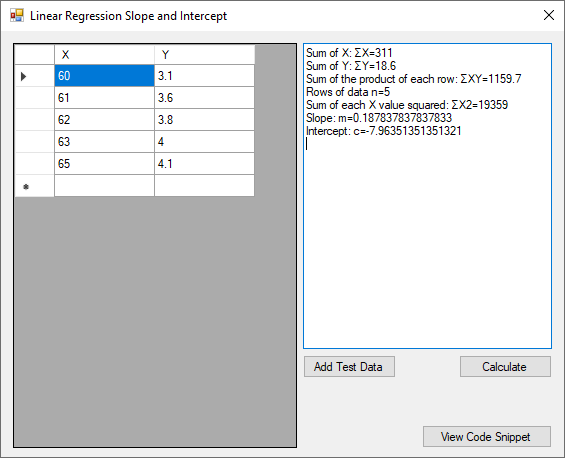Select the Y column header

204,55
